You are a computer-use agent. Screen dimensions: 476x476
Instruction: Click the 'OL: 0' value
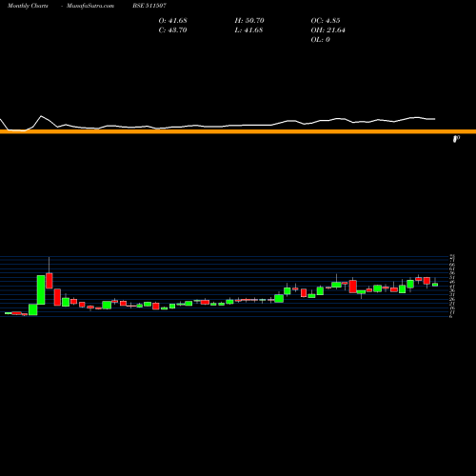[320, 40]
